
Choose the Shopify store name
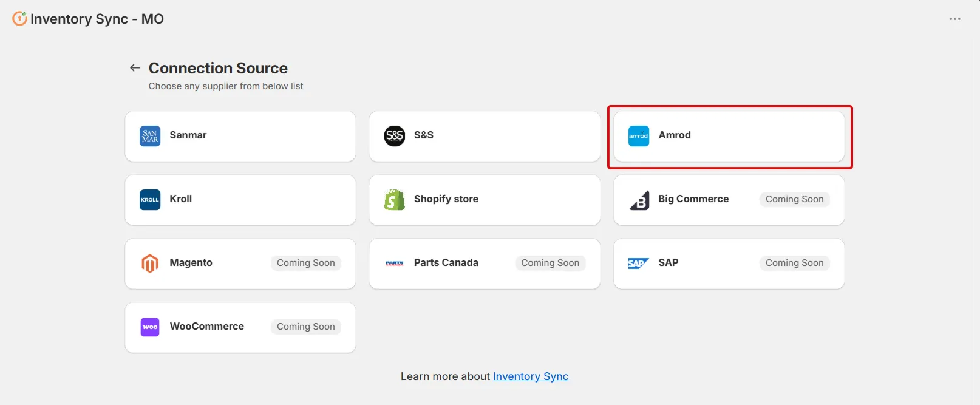click(x=446, y=199)
